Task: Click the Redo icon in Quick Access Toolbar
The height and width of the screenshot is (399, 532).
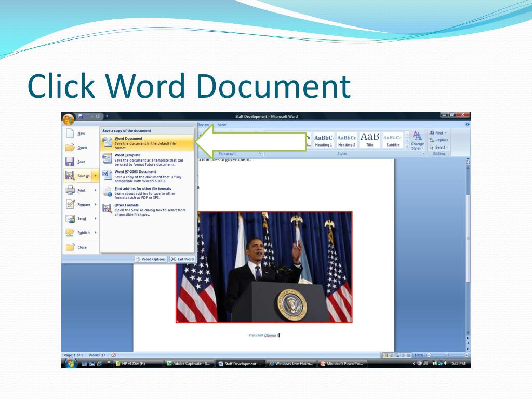Action: coord(98,116)
